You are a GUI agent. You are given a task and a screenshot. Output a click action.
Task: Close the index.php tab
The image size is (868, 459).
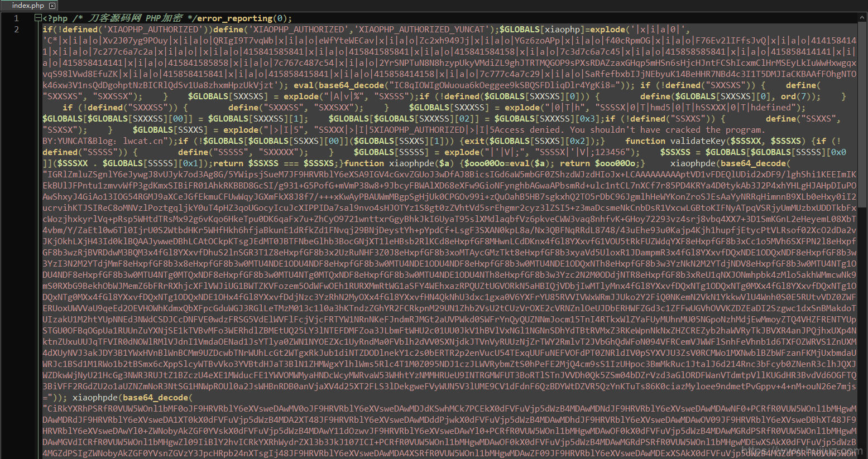coord(52,6)
